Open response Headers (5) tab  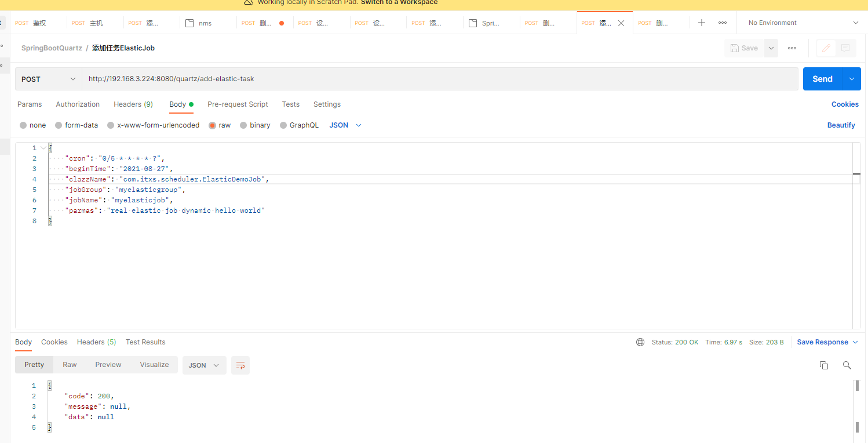pyautogui.click(x=96, y=342)
